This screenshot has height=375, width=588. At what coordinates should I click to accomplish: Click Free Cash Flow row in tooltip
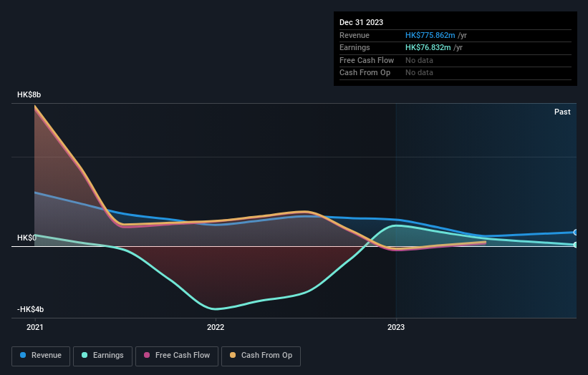pyautogui.click(x=456, y=60)
